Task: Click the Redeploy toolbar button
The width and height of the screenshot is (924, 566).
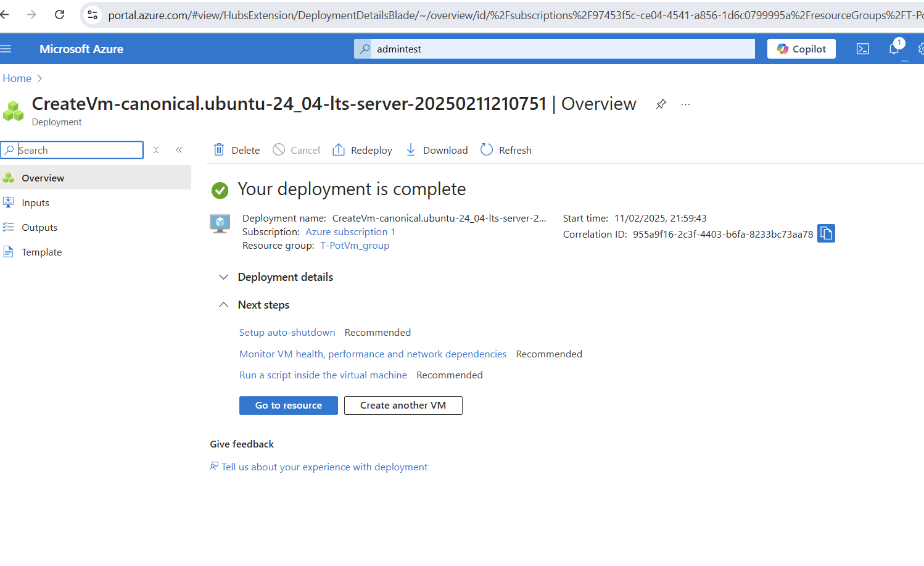Action: [362, 150]
